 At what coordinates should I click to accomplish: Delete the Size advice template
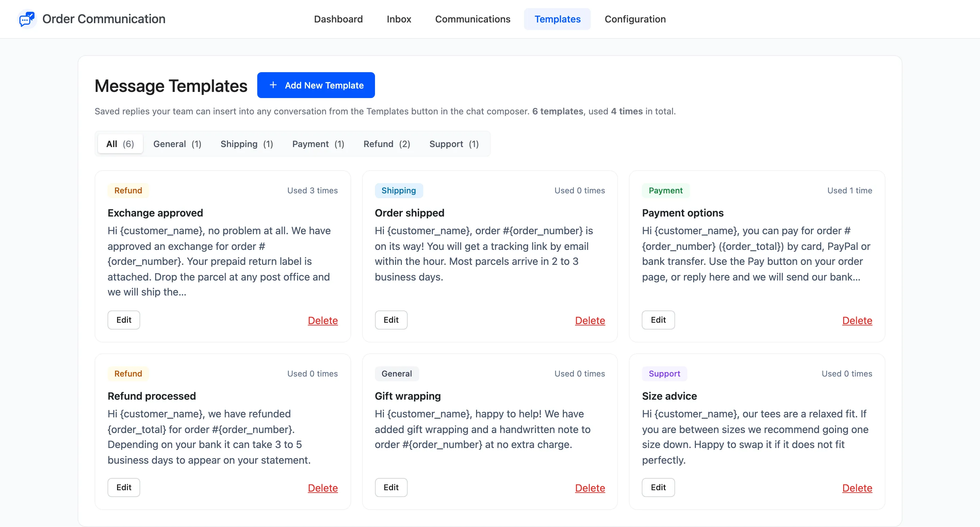pyautogui.click(x=857, y=488)
